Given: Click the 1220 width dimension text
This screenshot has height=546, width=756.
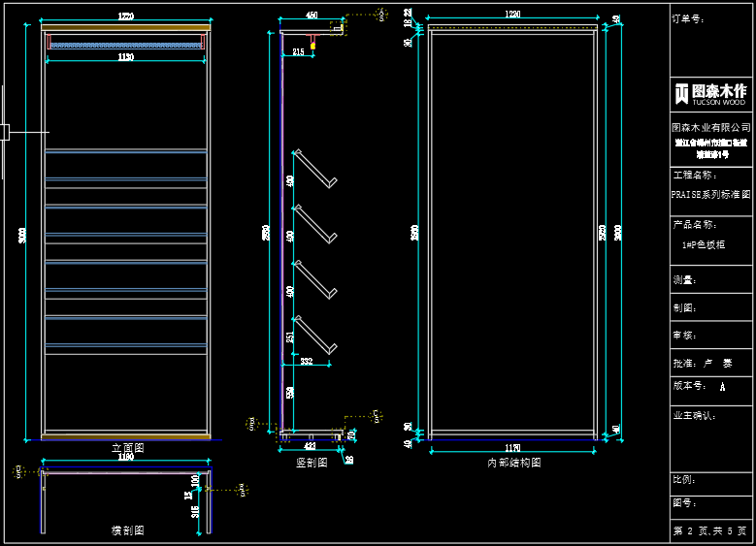Looking at the screenshot, I should tap(126, 16).
